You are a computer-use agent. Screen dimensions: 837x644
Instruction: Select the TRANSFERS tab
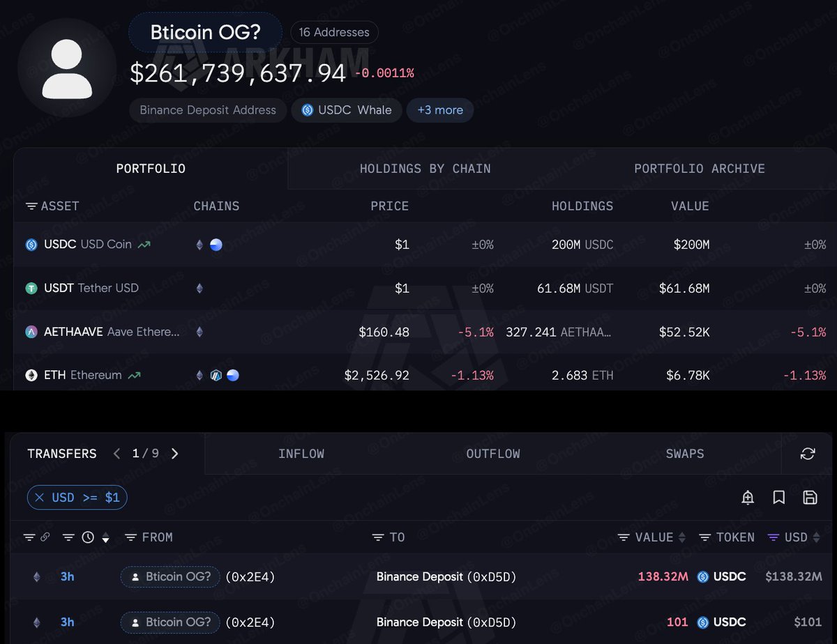[x=62, y=454]
